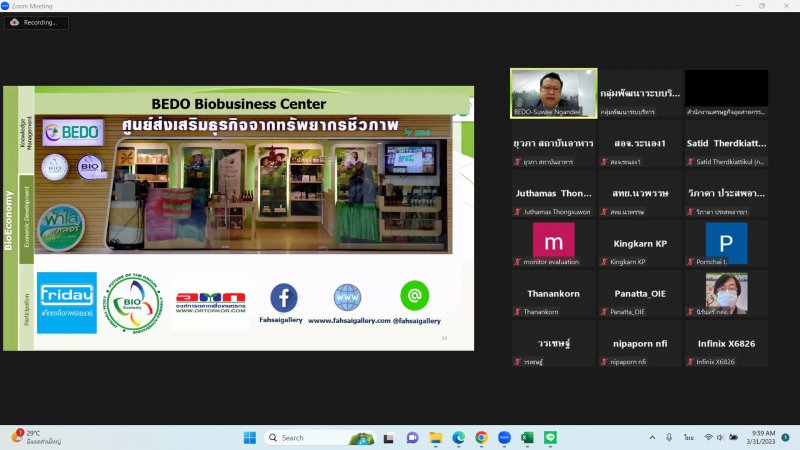The image size is (800, 450).
Task: Select the Thanankorn participant tile
Action: (x=554, y=293)
